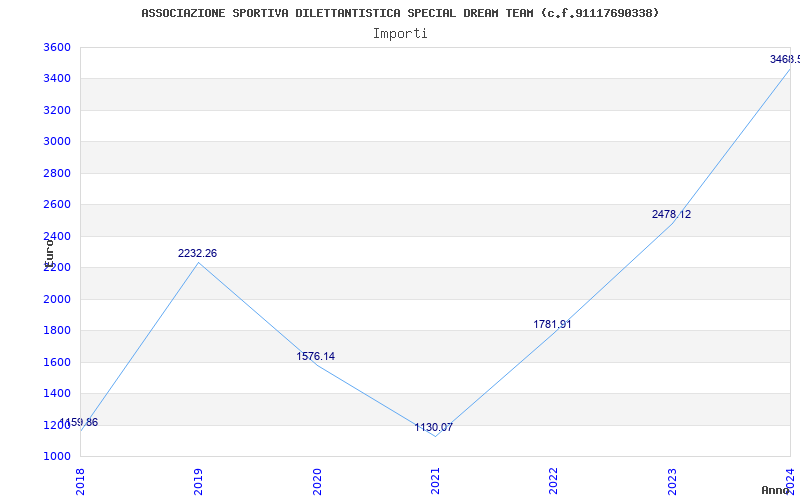Click the 2020 x-axis year label
800x500 pixels.
tap(317, 480)
